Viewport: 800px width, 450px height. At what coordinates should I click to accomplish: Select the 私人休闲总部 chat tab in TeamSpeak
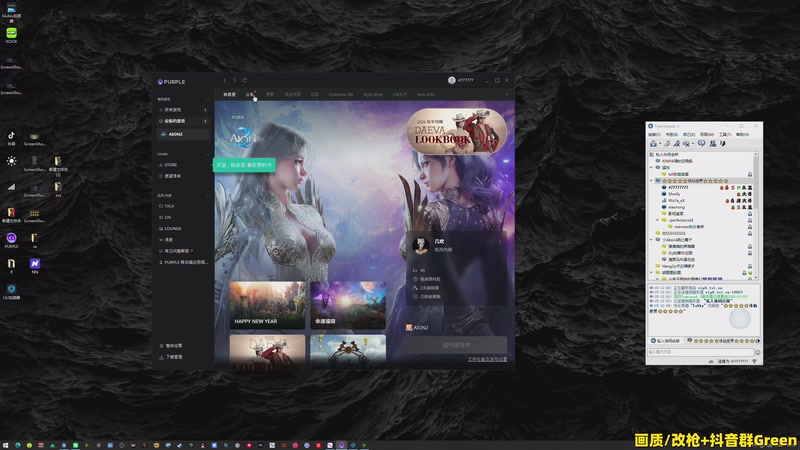pos(666,340)
